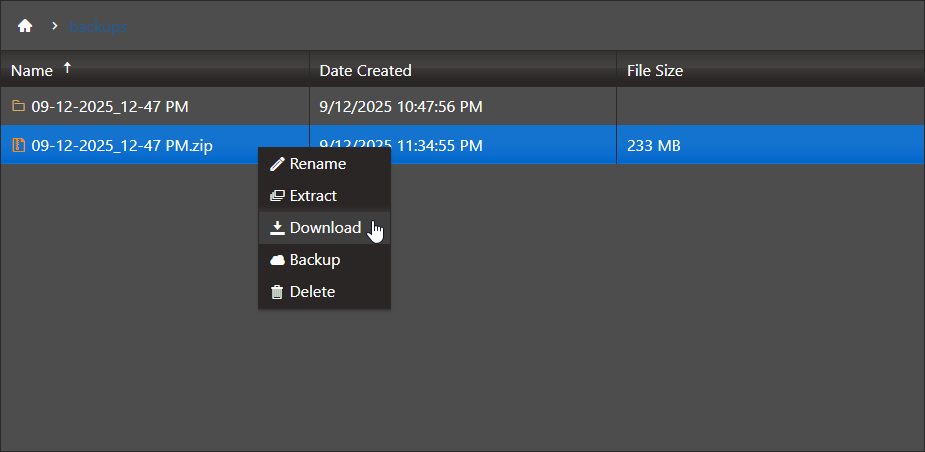
Task: Toggle the Name sort arrow
Action: (x=67, y=68)
